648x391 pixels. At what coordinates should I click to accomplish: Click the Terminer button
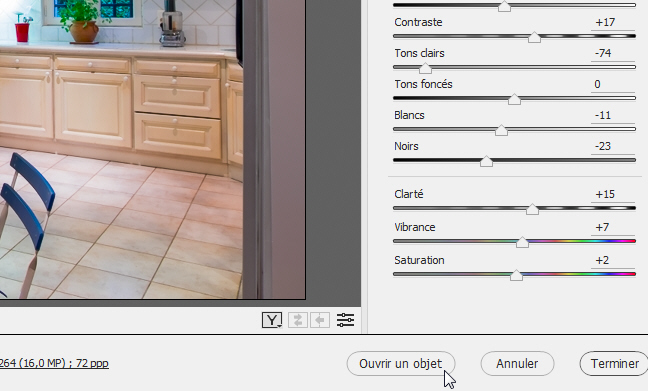pos(614,364)
